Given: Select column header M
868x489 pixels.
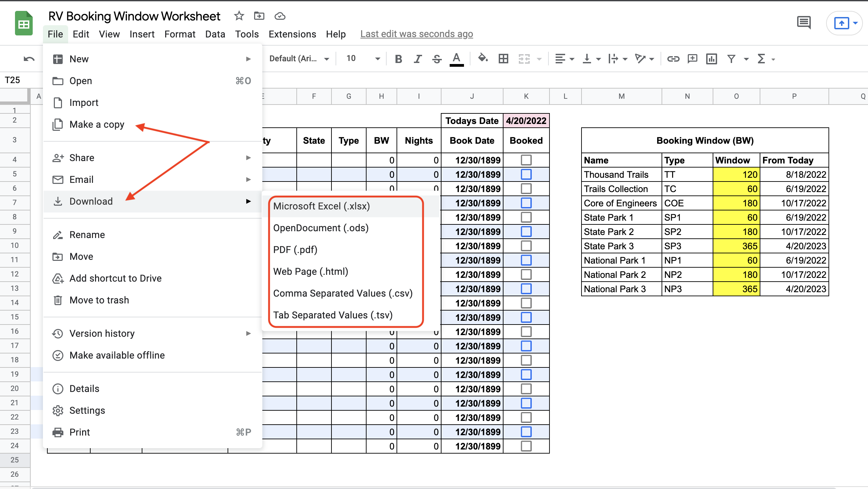Looking at the screenshot, I should (x=621, y=96).
